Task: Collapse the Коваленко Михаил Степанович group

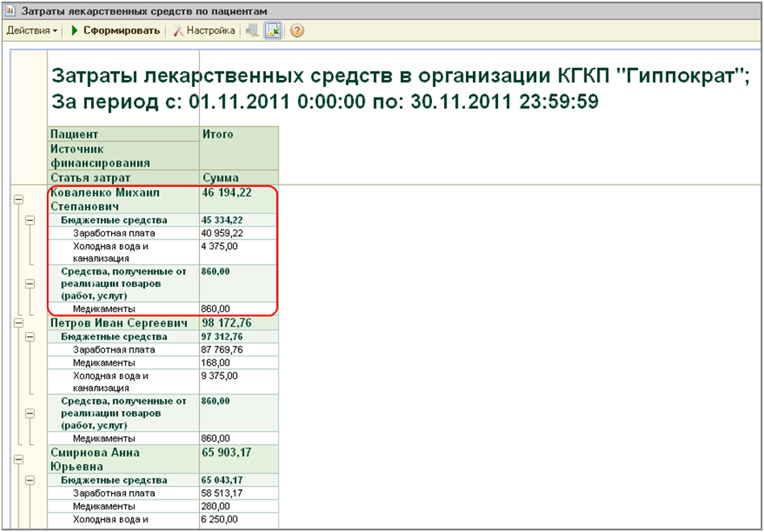Action: [18, 200]
